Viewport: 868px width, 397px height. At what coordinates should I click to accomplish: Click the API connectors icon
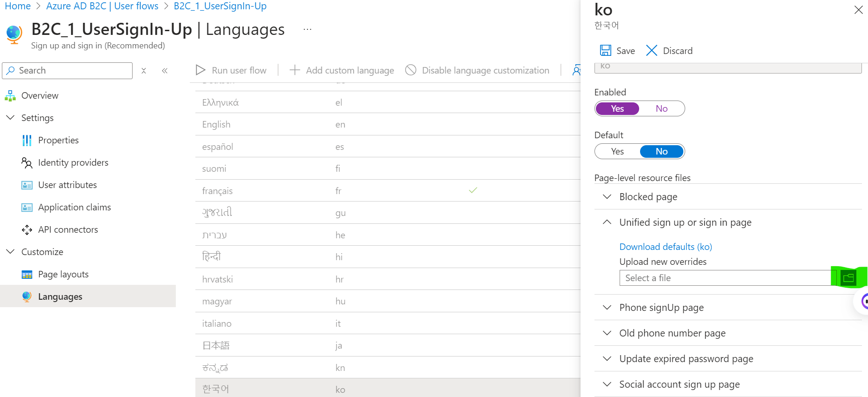tap(27, 230)
